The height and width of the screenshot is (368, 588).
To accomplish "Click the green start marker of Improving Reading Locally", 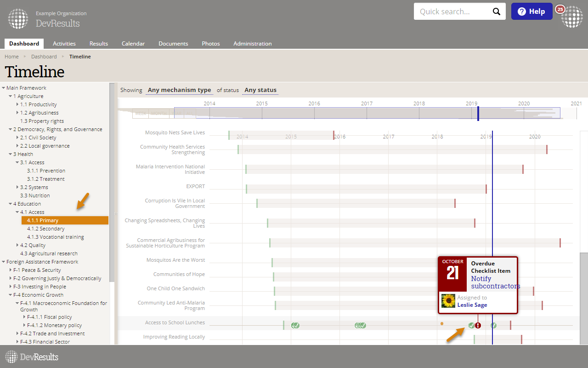I will 474,339.
